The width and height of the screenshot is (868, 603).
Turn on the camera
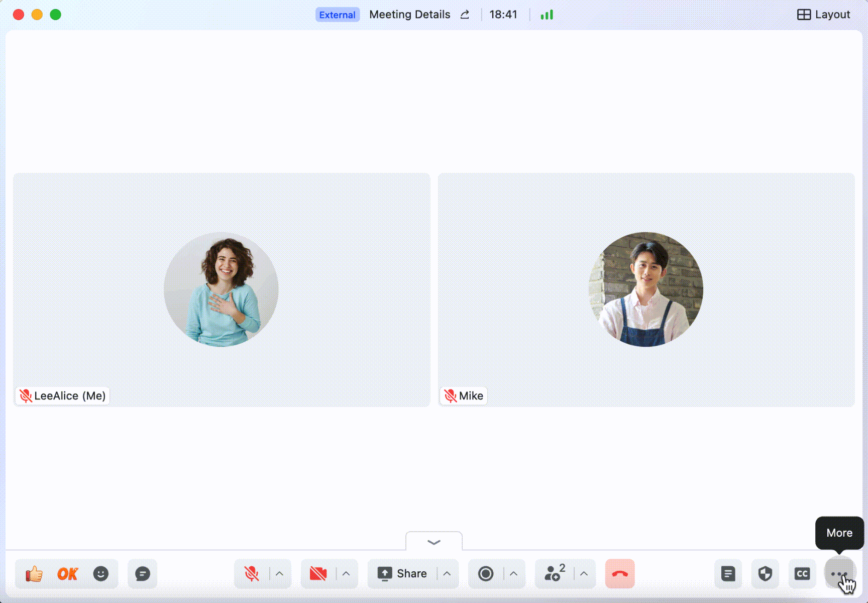pos(318,574)
